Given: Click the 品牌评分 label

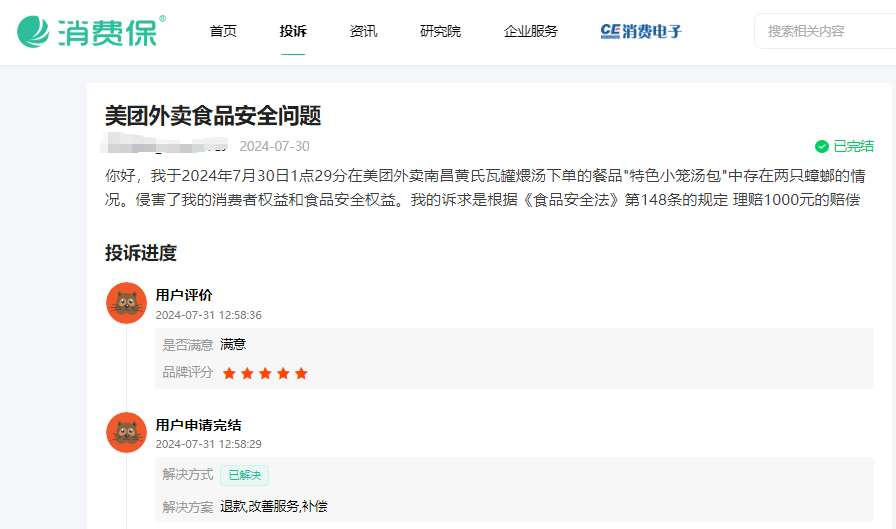Looking at the screenshot, I should [187, 372].
